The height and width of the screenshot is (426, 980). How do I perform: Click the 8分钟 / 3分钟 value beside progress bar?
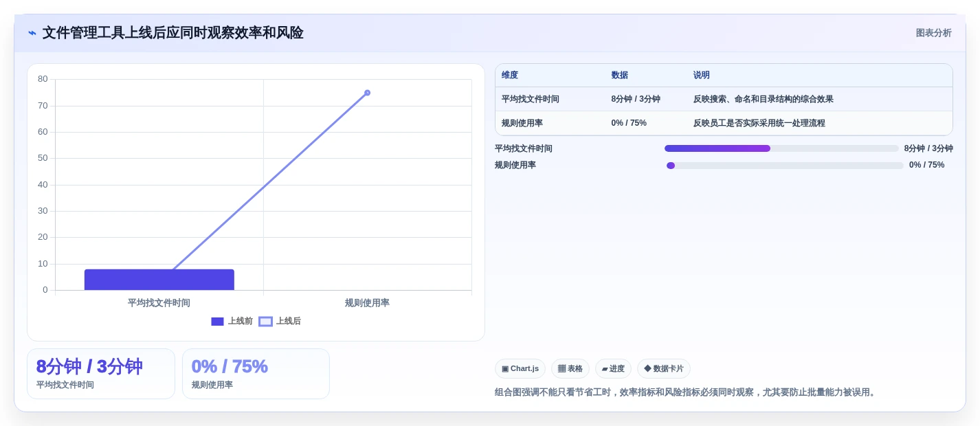[x=928, y=148]
